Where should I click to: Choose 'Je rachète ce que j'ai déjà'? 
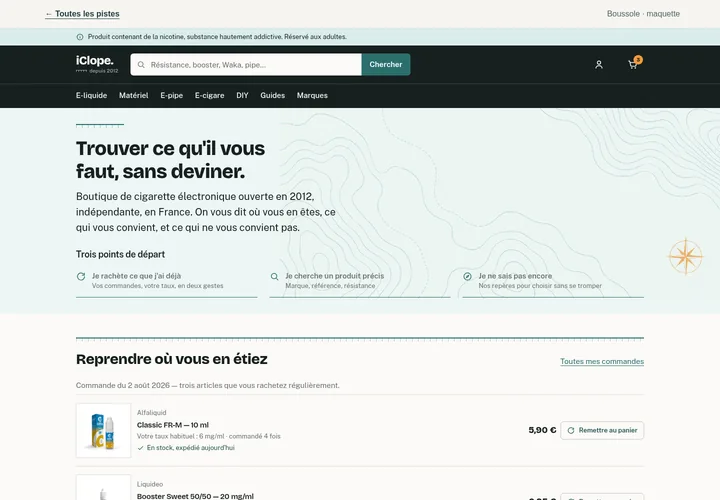click(166, 281)
